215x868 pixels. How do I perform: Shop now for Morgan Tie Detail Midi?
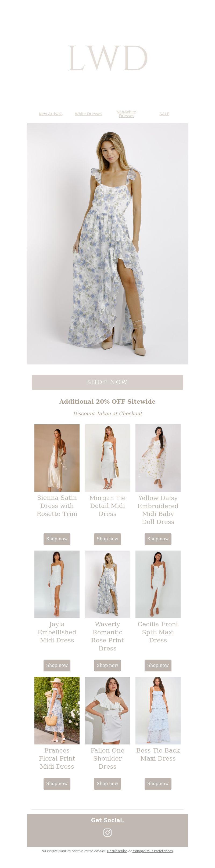pos(107,539)
